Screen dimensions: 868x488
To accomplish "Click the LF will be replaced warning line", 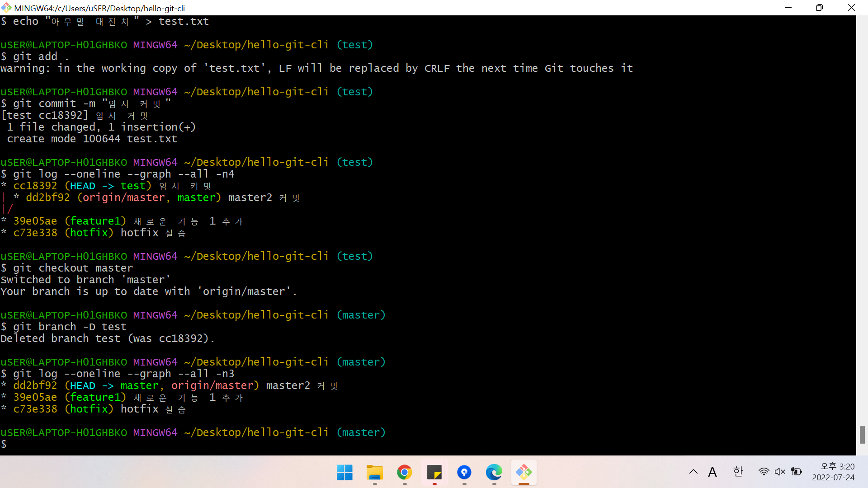I will pyautogui.click(x=316, y=68).
